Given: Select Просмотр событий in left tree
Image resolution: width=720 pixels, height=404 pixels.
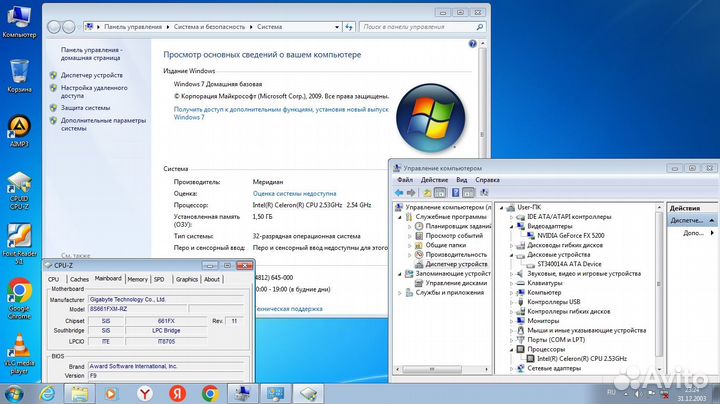Looking at the screenshot, I should coord(454,236).
